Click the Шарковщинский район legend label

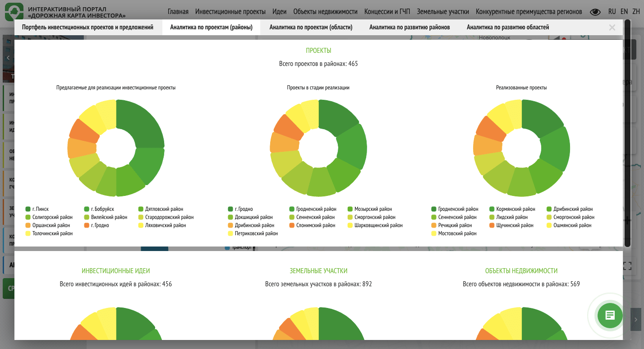(378, 225)
